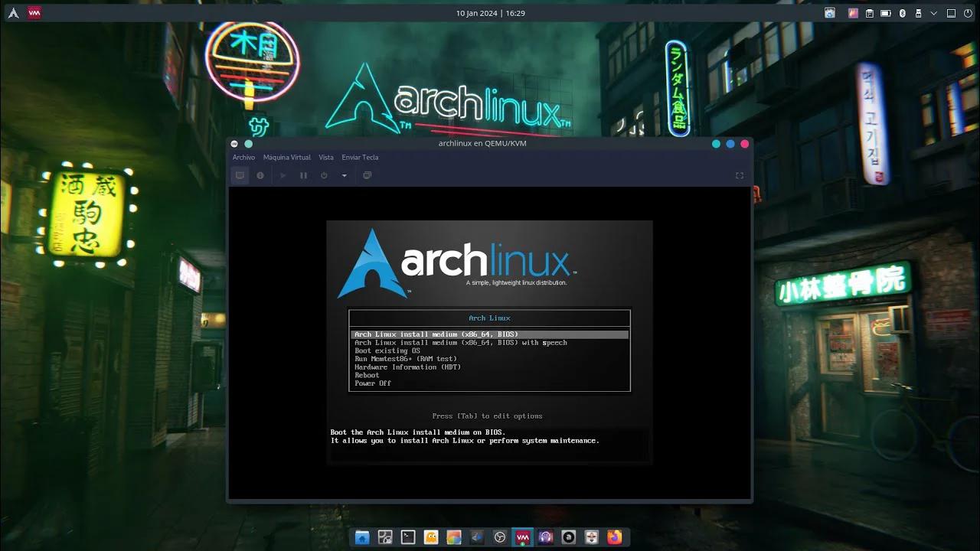The image size is (980, 551).
Task: Open the file manager from the dock
Action: pos(361,537)
